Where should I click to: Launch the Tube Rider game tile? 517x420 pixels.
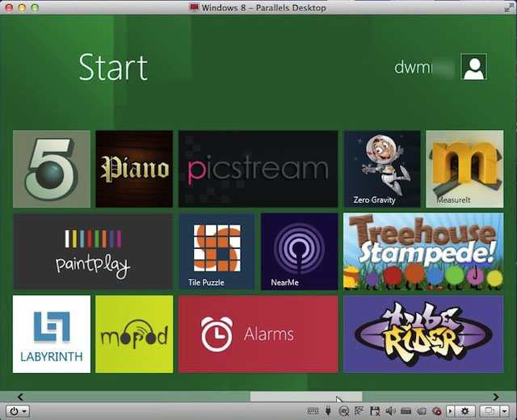pos(423,334)
